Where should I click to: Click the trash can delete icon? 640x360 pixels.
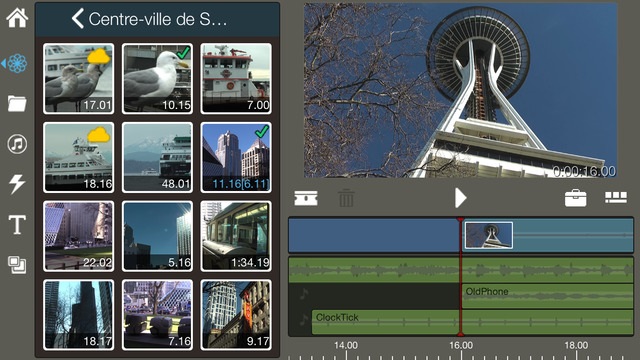click(346, 198)
